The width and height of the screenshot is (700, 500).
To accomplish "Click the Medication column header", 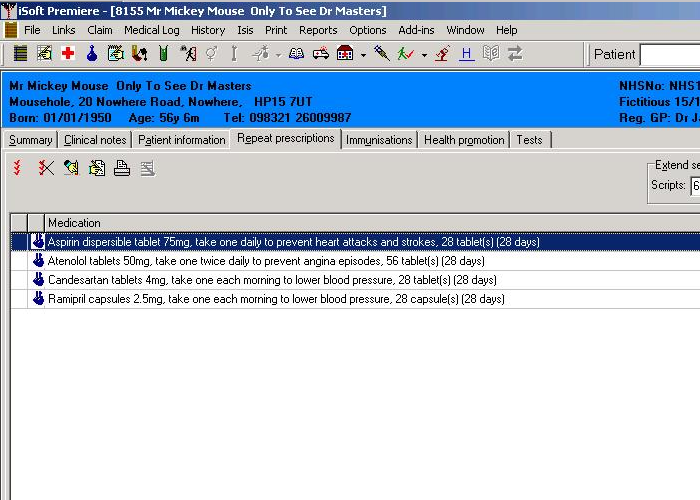I will (372, 223).
